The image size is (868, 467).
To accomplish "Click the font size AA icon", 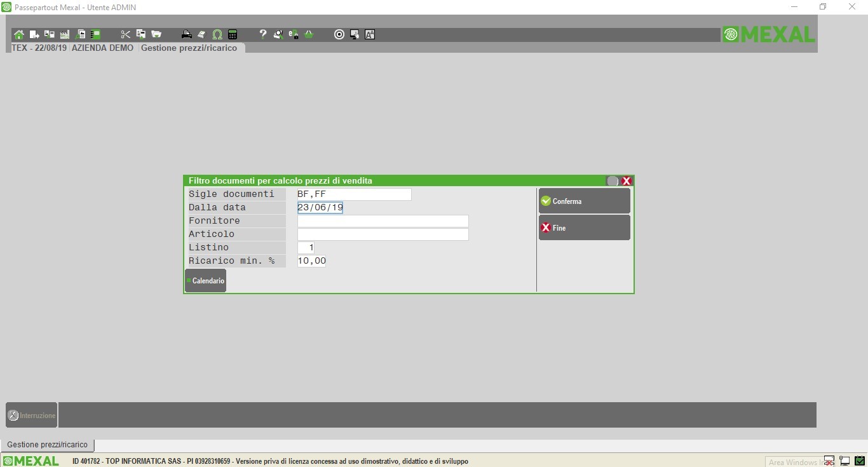I will 370,34.
